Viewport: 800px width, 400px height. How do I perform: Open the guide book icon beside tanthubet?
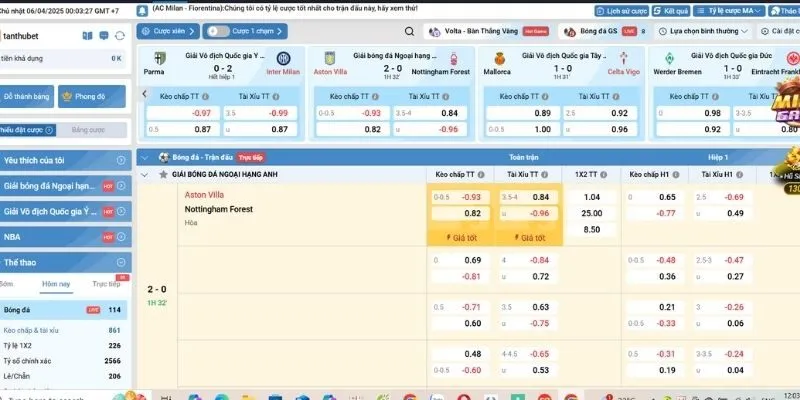[x=88, y=35]
